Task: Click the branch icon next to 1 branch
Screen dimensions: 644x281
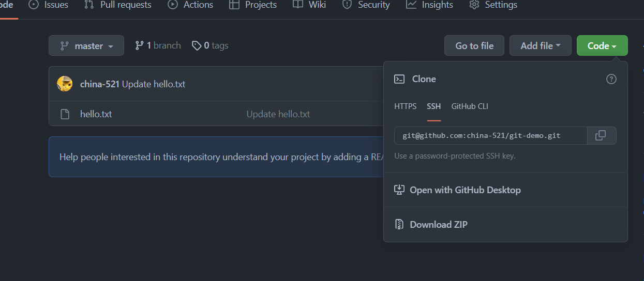Action: coord(139,45)
